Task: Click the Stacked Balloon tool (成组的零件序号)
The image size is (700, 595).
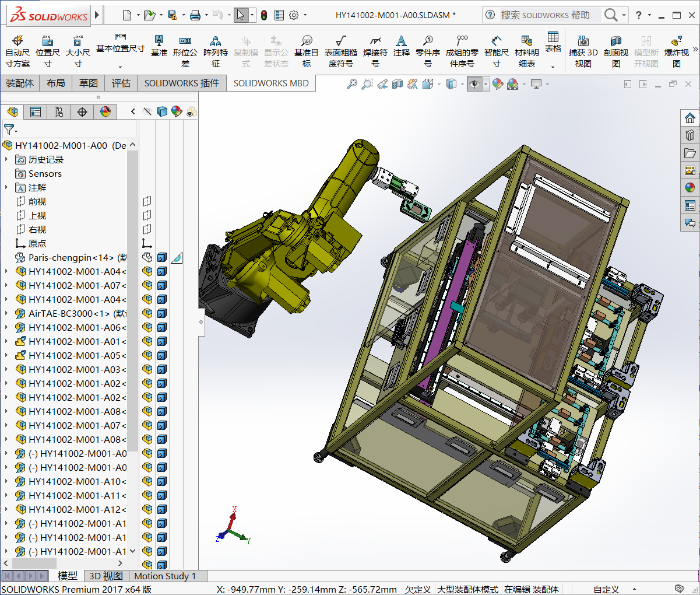Action: 462,51
